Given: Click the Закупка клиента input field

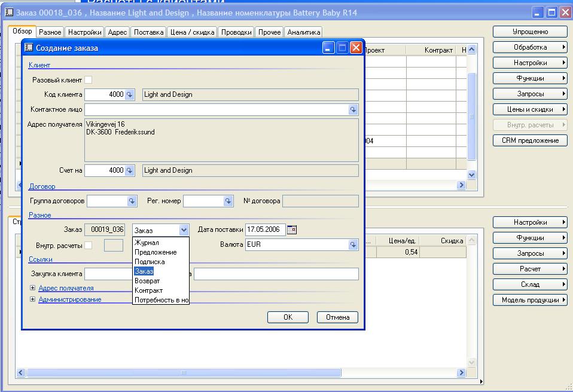Looking at the screenshot, I should (108, 274).
